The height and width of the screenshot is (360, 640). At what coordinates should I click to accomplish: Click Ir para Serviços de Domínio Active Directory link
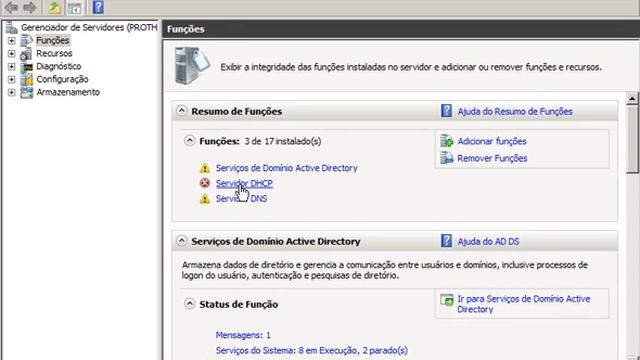tap(524, 304)
